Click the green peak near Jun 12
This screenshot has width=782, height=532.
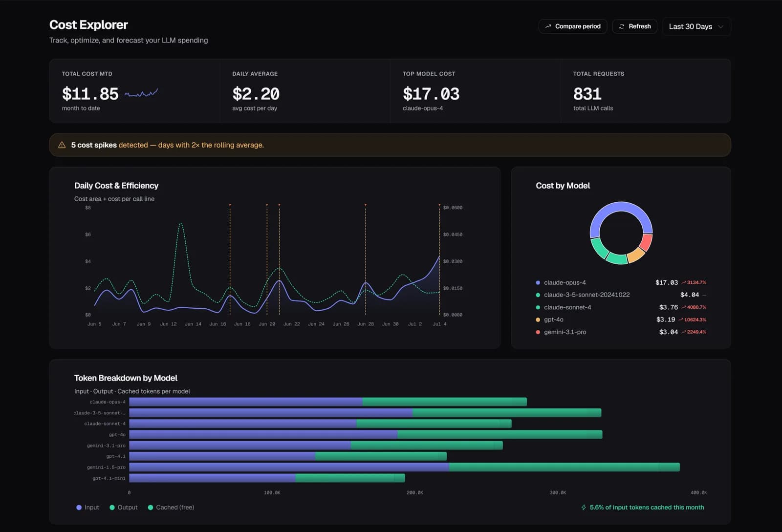[181, 224]
